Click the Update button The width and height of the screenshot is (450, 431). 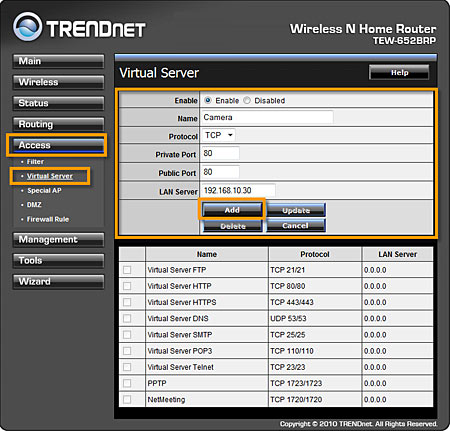click(x=296, y=210)
